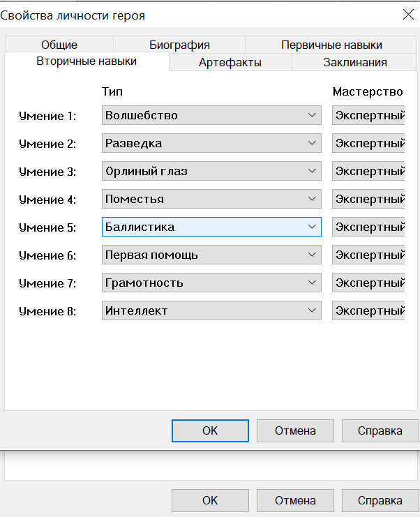Image resolution: width=420 pixels, height=517 pixels.
Task: Click the Умение 5: label
Action: pyautogui.click(x=47, y=227)
